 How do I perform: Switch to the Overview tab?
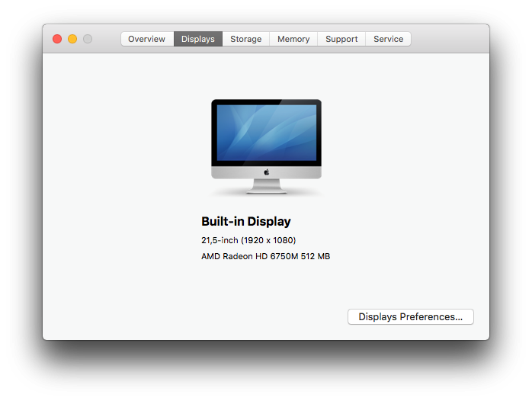(147, 39)
